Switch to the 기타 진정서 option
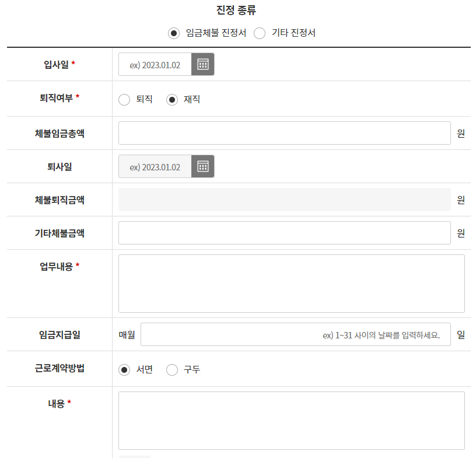 [x=260, y=33]
